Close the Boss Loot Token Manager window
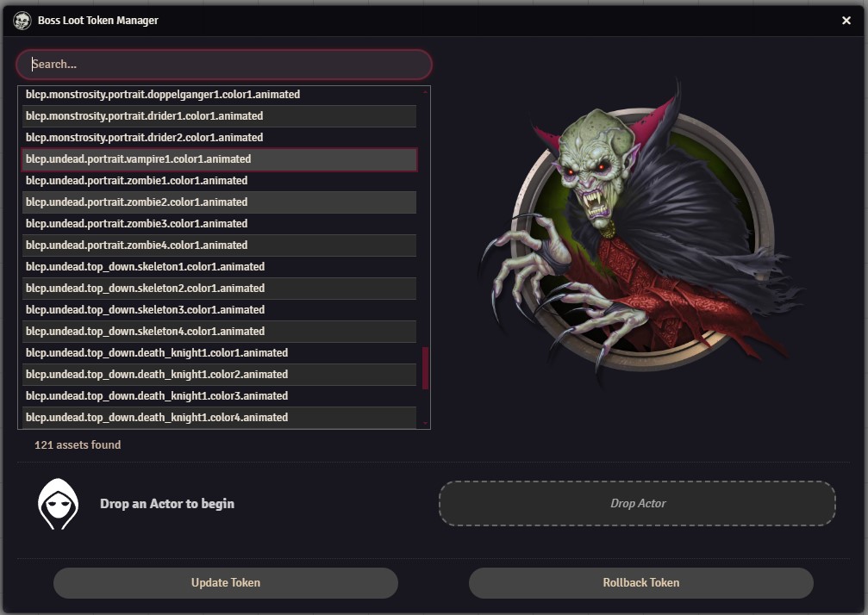 pos(846,21)
